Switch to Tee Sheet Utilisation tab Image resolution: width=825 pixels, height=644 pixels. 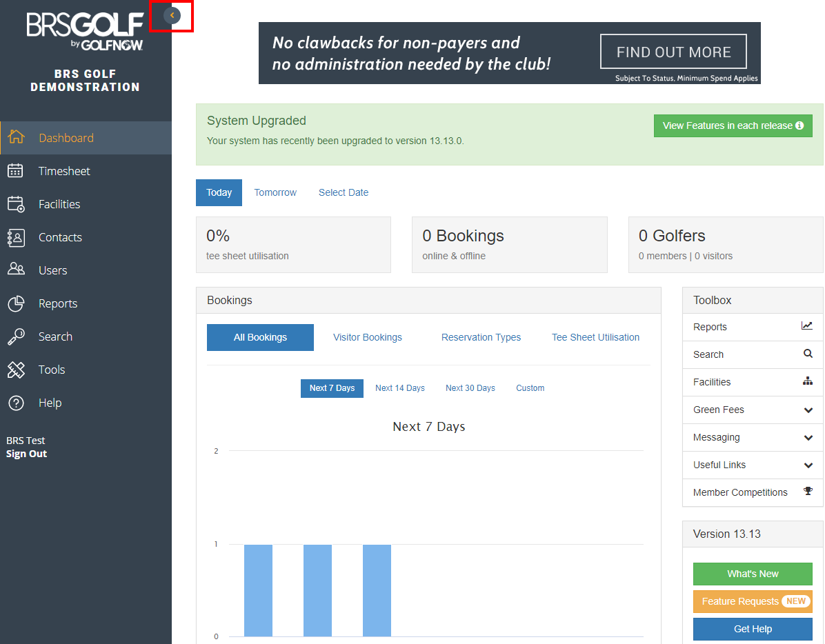click(x=595, y=337)
